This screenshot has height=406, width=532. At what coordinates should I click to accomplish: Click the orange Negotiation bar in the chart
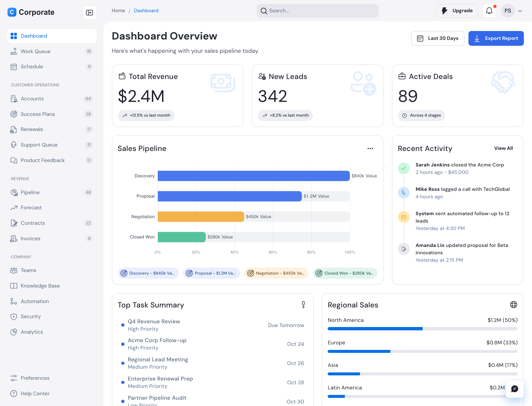click(201, 216)
